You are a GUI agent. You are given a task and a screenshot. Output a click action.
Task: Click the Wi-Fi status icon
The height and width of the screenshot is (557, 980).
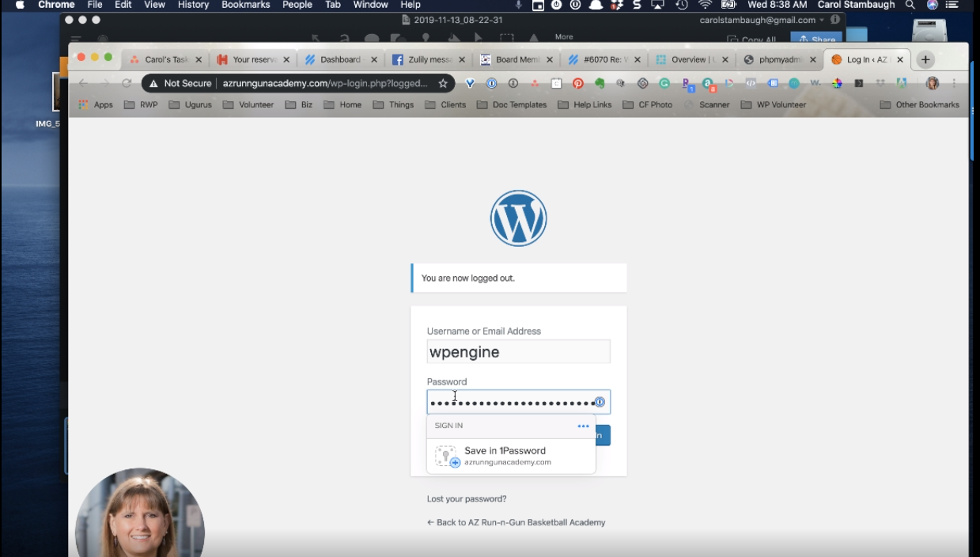pyautogui.click(x=705, y=5)
